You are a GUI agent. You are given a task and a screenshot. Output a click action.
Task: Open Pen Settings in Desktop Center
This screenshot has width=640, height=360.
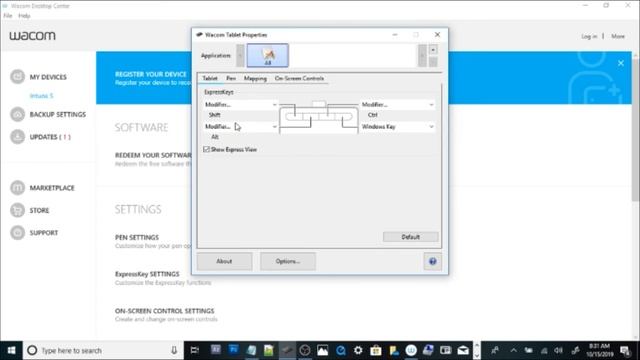click(137, 237)
